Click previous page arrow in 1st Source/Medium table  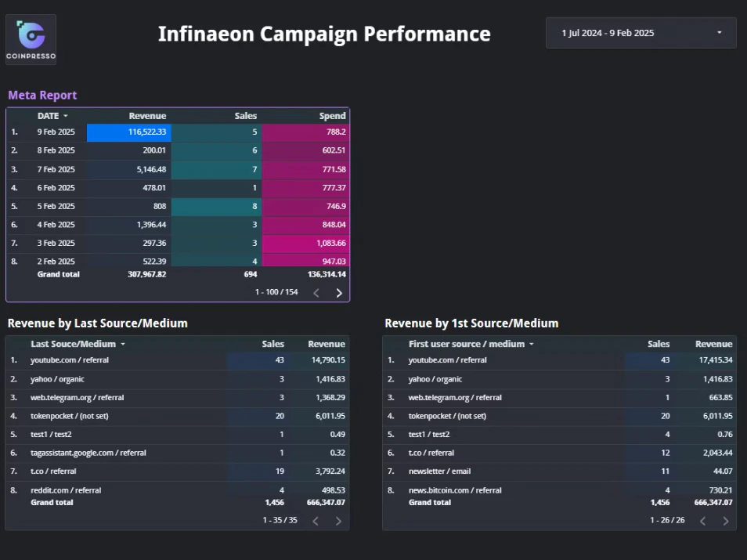tap(702, 521)
